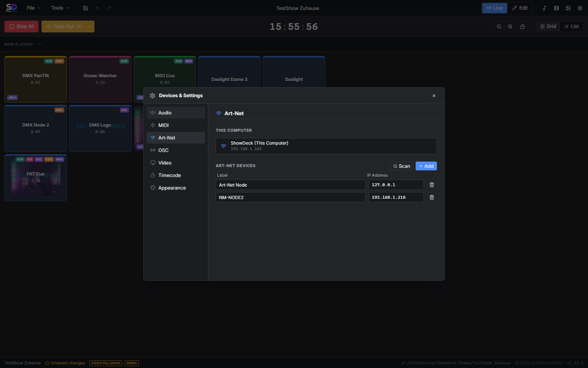
Task: Select Art-Net settings tab
Action: (176, 138)
